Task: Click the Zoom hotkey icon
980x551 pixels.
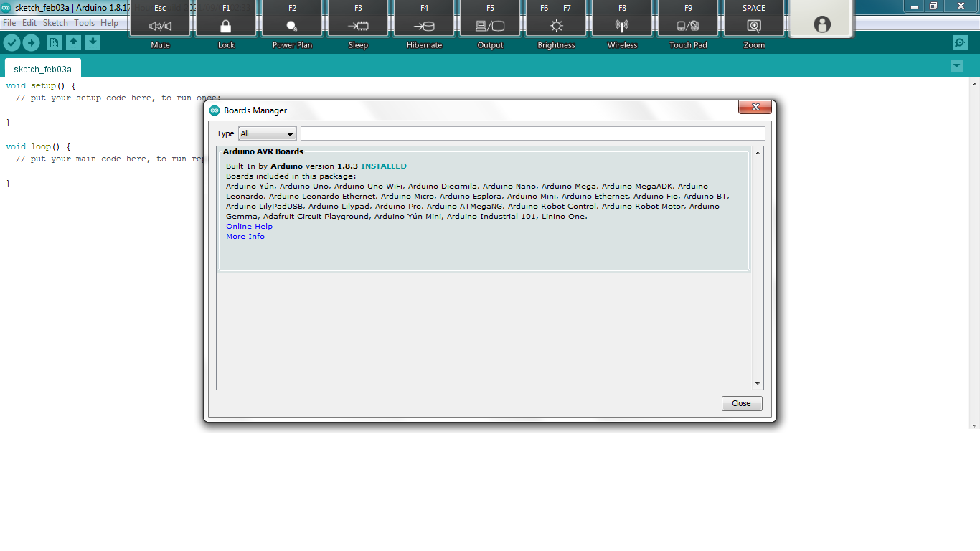Action: [754, 26]
